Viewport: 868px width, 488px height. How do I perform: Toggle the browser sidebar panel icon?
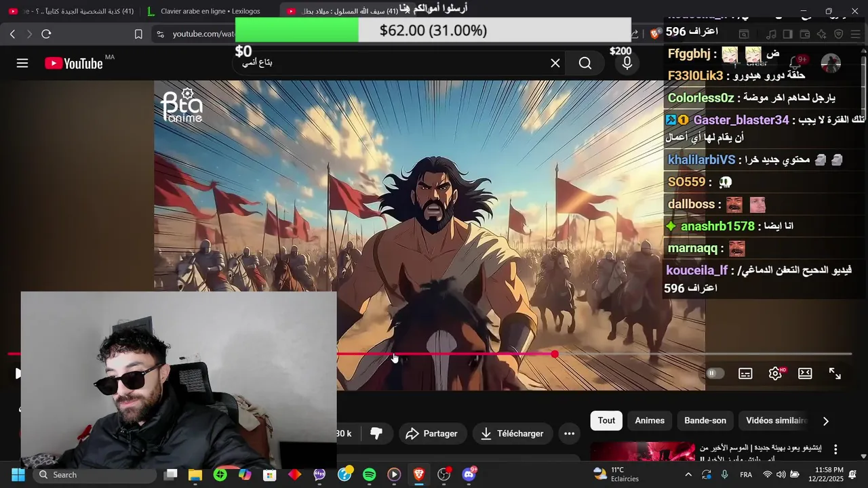tap(788, 34)
